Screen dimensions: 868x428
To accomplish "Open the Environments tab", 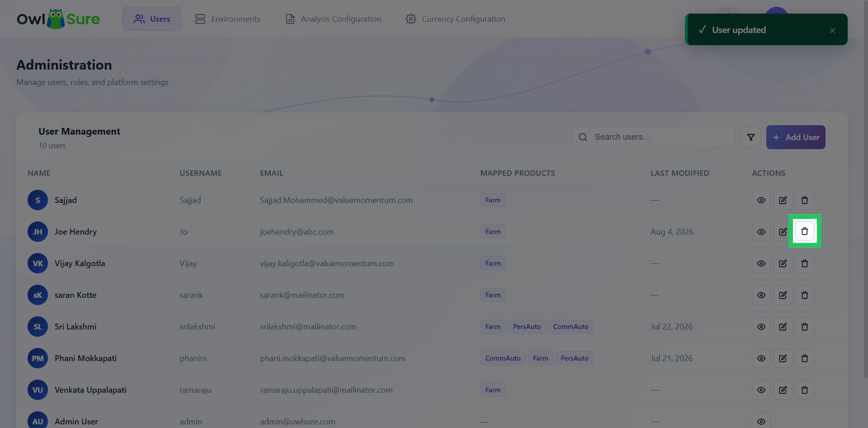I will point(227,19).
